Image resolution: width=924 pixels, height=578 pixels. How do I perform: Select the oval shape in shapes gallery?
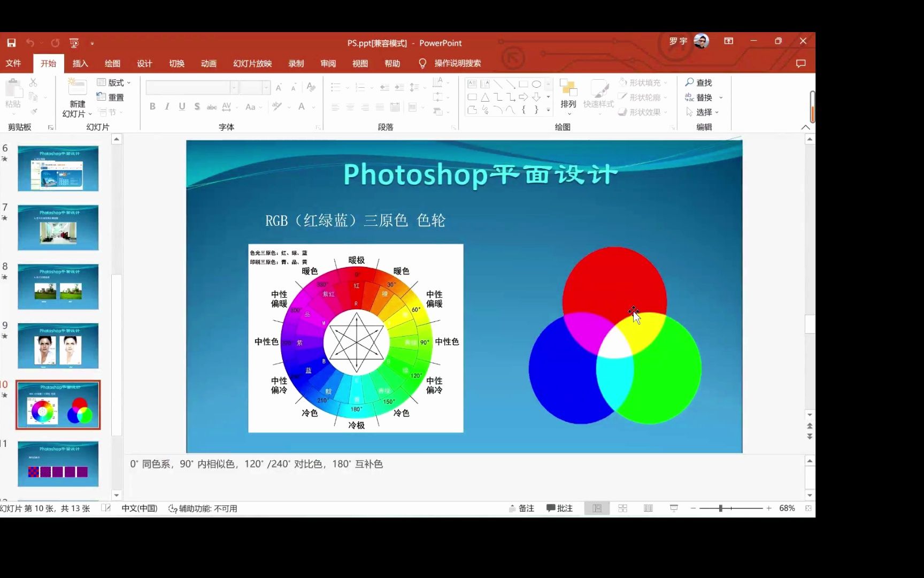[536, 84]
